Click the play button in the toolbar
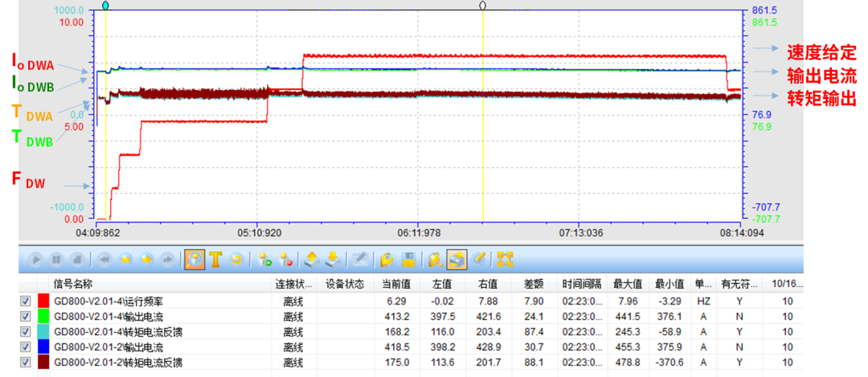The image size is (868, 377). click(35, 260)
